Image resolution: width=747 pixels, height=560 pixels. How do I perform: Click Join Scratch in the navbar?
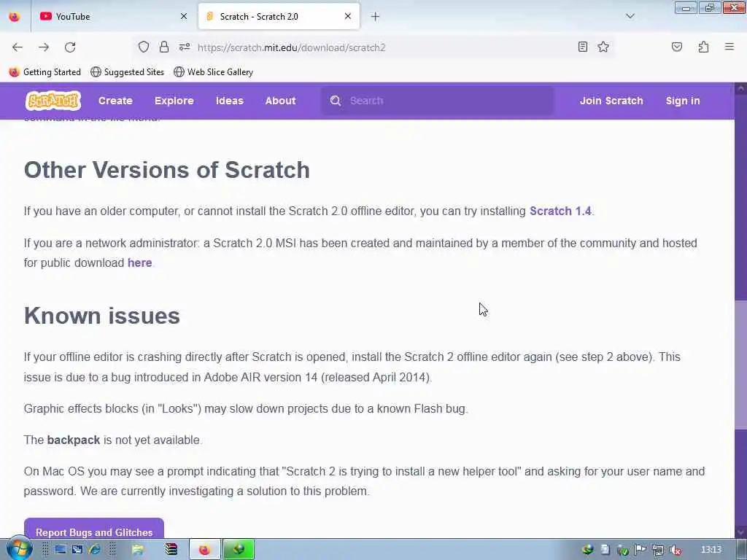[x=611, y=101]
